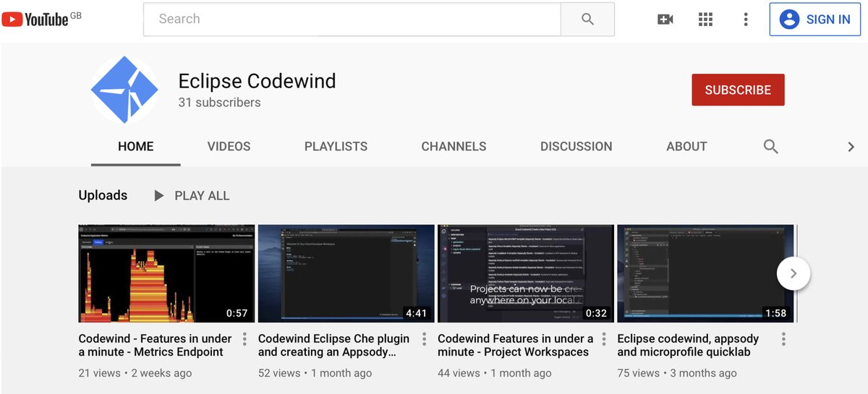Open title 'Codewind Features in under a minute - Project Workspaces'
This screenshot has height=394, width=868.
[x=515, y=346]
